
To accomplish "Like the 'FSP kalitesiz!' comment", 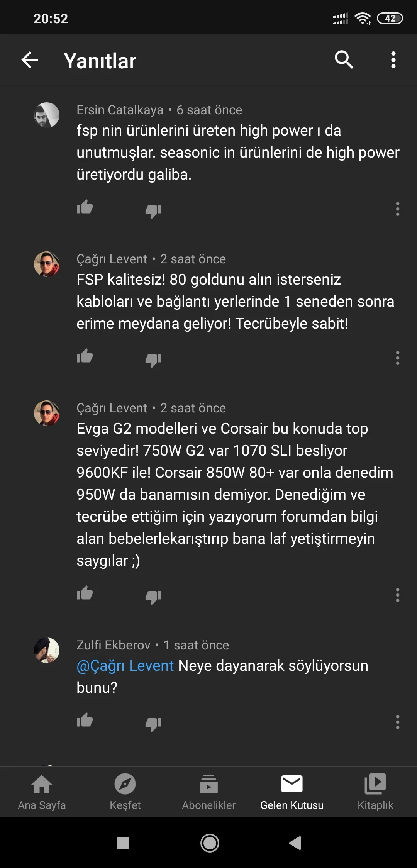I will click(x=85, y=356).
